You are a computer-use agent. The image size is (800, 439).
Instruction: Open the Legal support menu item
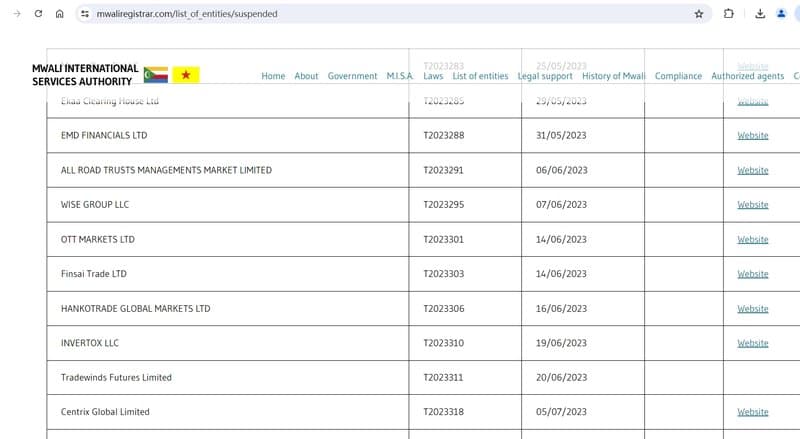pyautogui.click(x=545, y=76)
